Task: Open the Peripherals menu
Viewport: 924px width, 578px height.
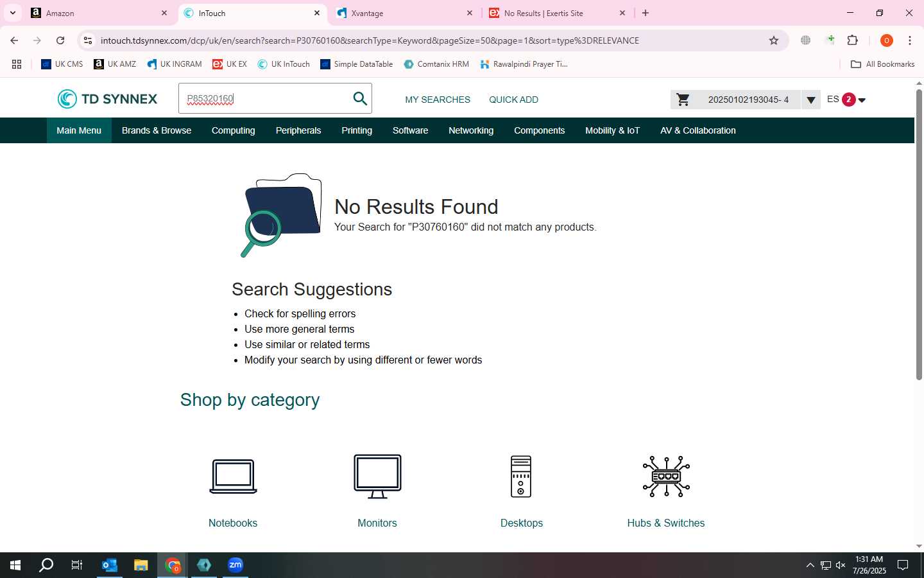Action: (298, 130)
